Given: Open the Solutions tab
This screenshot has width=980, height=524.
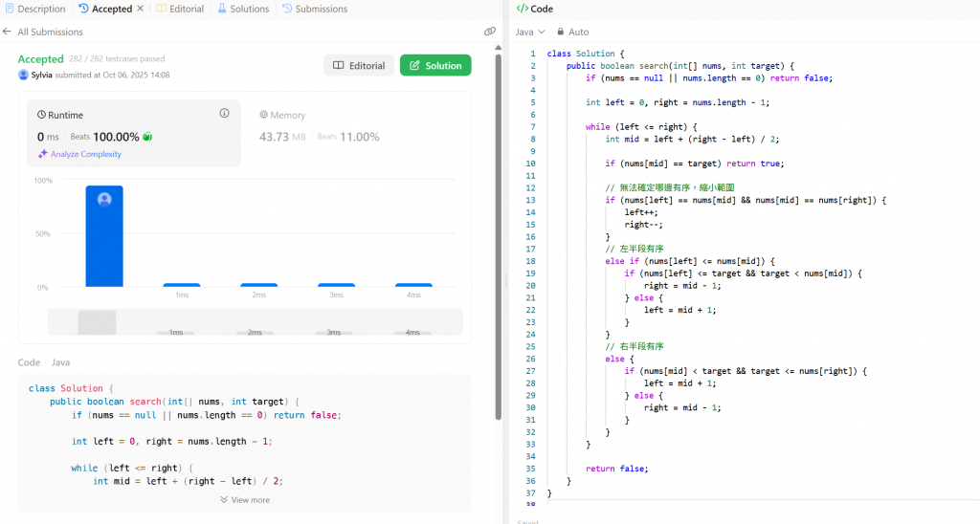Looking at the screenshot, I should [243, 9].
